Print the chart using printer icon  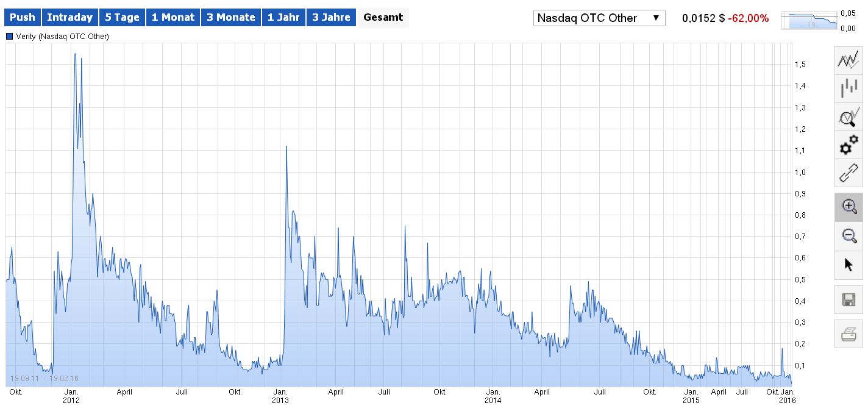pyautogui.click(x=848, y=333)
